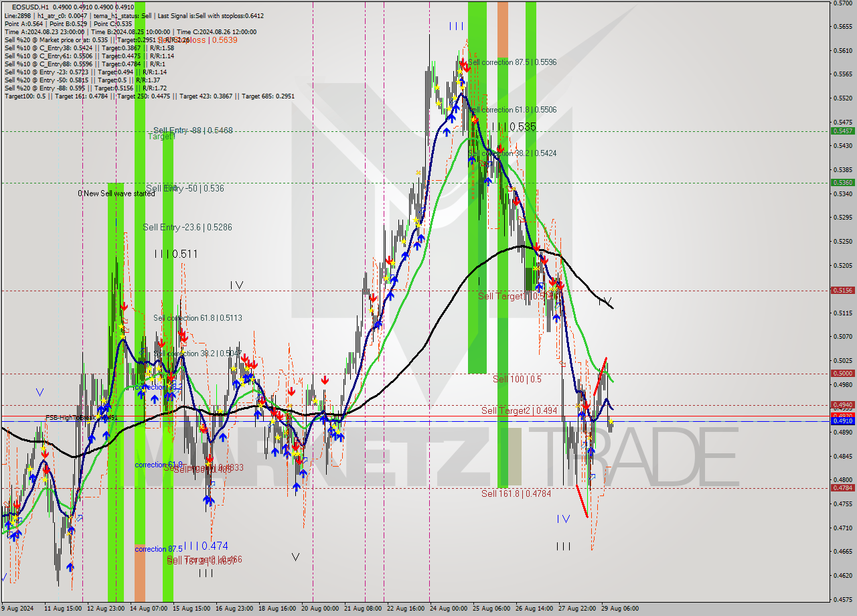Click the 'Sell correction 87.5 | 0.5596' label

(x=512, y=62)
